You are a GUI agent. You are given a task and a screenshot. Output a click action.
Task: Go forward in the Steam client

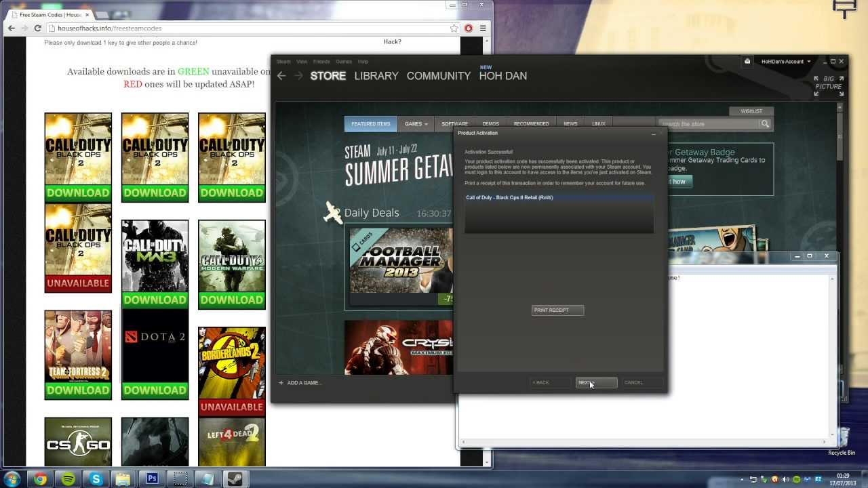[x=298, y=76]
